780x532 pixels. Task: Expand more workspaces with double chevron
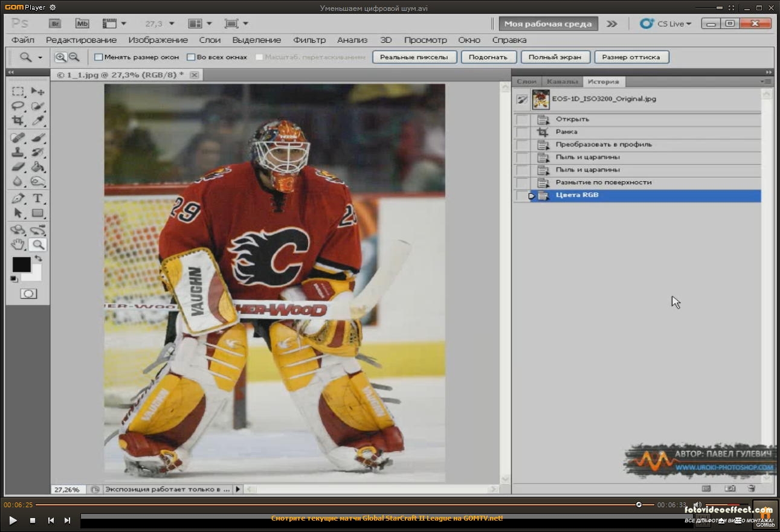pyautogui.click(x=612, y=24)
